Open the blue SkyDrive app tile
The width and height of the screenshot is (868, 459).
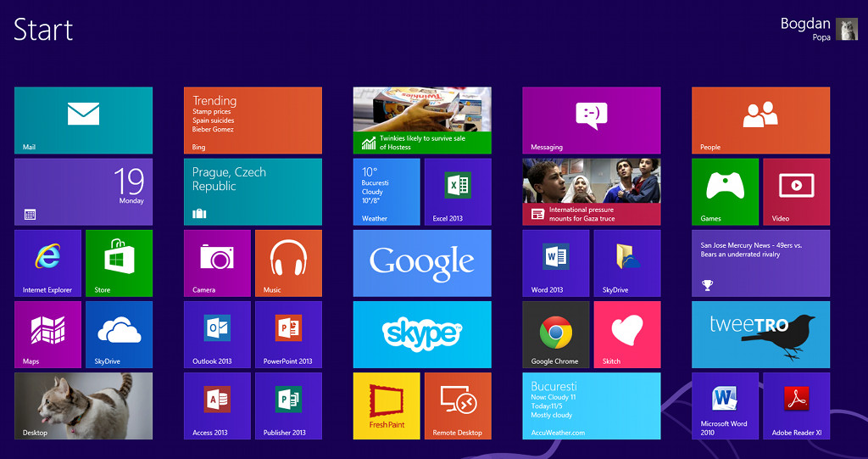(x=119, y=335)
